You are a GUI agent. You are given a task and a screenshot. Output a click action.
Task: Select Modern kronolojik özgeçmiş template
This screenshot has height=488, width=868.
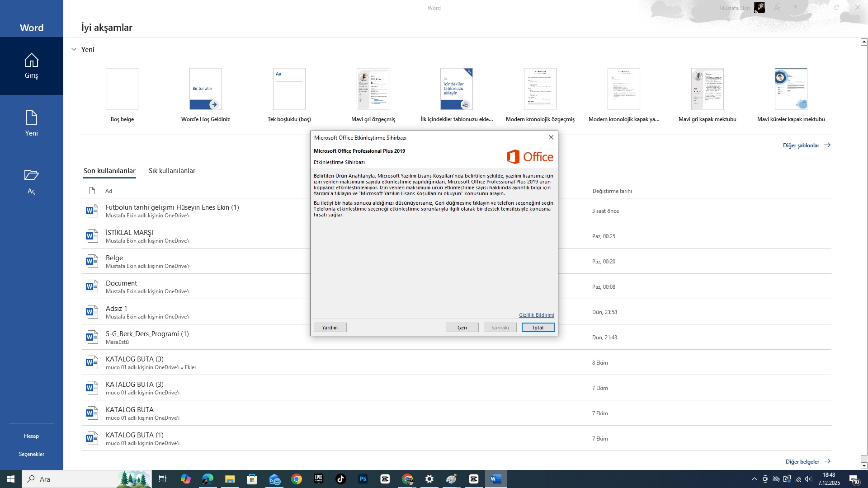540,95
